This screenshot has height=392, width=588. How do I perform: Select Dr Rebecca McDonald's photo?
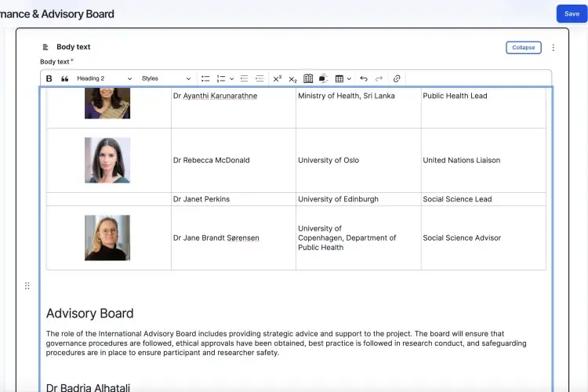(x=107, y=160)
